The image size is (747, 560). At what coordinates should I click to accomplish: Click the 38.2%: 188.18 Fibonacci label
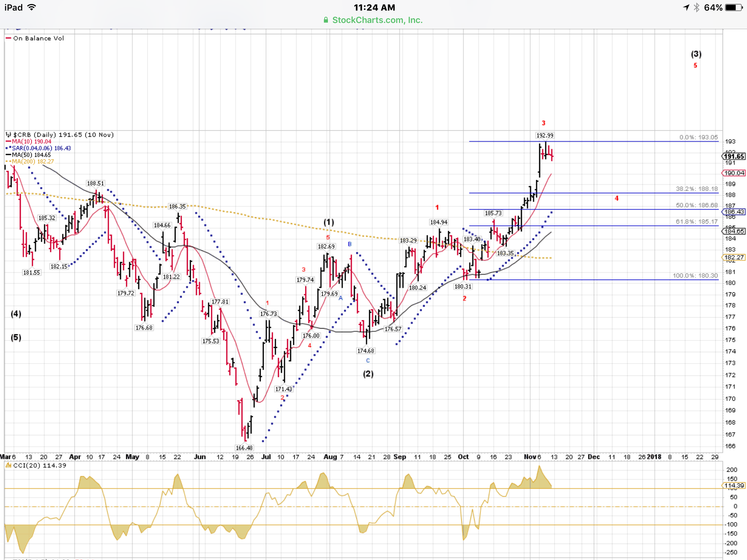pos(696,189)
